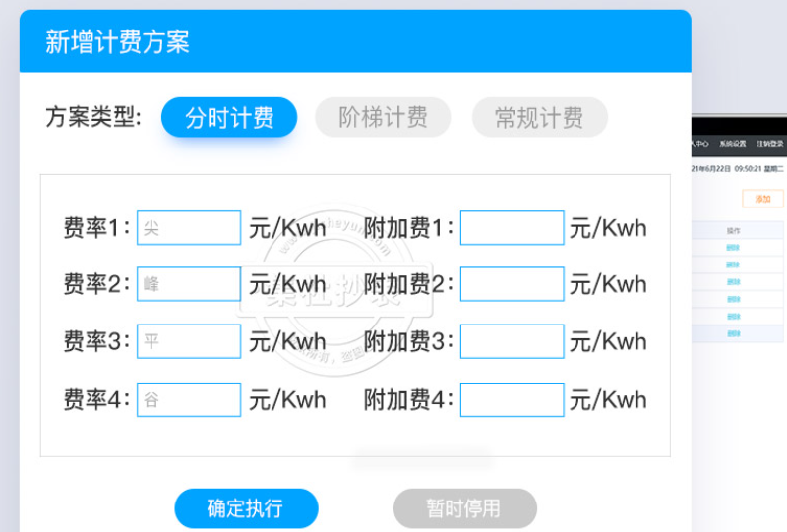Click the 新增计费方案 dialog title bar
The image size is (787, 532).
click(354, 42)
